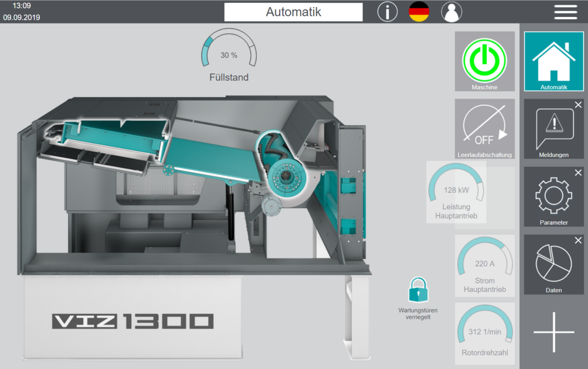Select the Automatik home tile
588x369 pixels.
click(553, 61)
